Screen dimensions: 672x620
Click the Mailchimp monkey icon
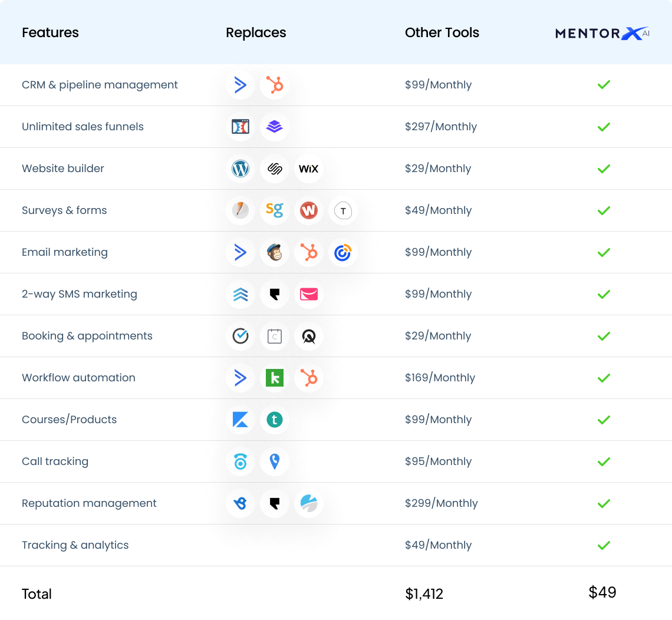tap(275, 252)
